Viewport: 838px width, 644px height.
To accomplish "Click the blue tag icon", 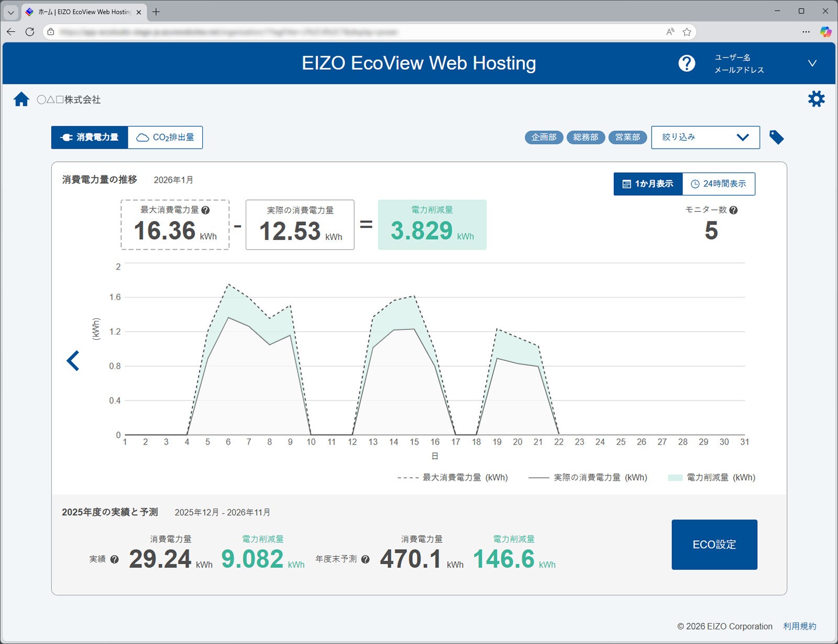I will [x=776, y=138].
